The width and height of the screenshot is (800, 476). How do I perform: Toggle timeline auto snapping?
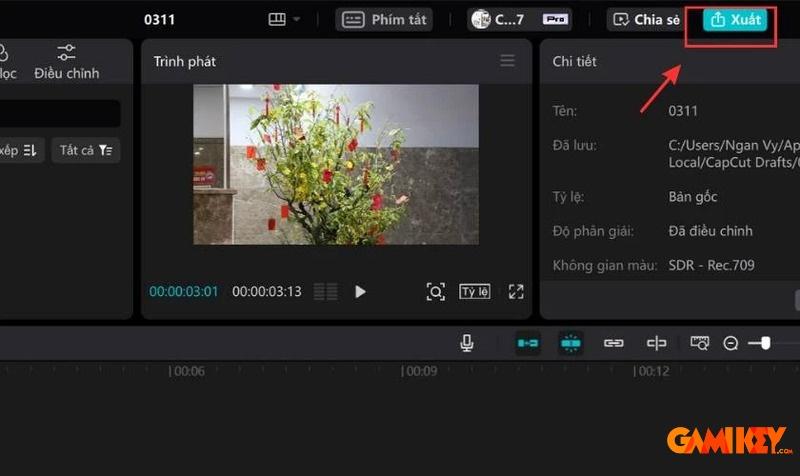tap(571, 343)
